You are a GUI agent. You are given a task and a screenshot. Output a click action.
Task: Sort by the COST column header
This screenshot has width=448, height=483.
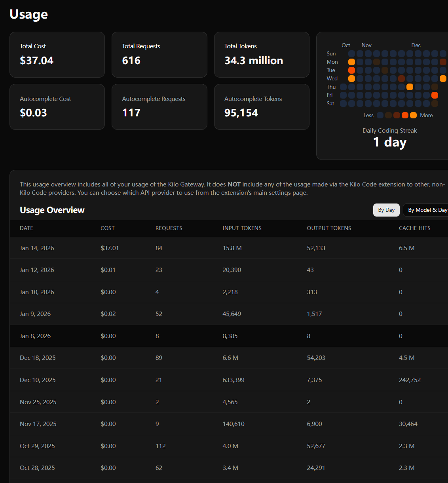pos(108,228)
